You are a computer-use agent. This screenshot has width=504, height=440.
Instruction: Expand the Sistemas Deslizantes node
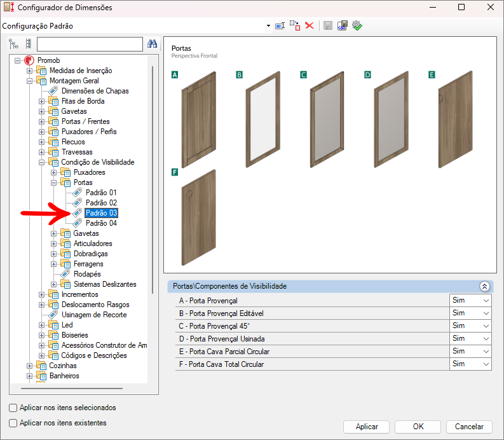(53, 285)
